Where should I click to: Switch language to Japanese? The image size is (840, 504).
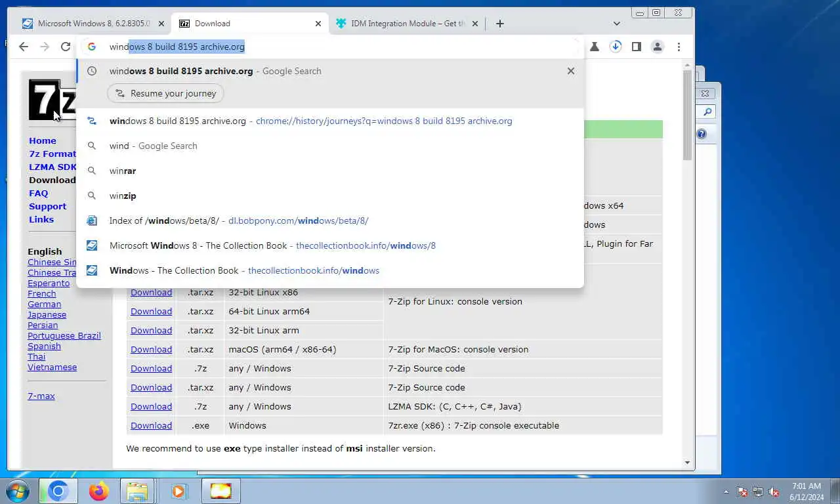pos(47,314)
